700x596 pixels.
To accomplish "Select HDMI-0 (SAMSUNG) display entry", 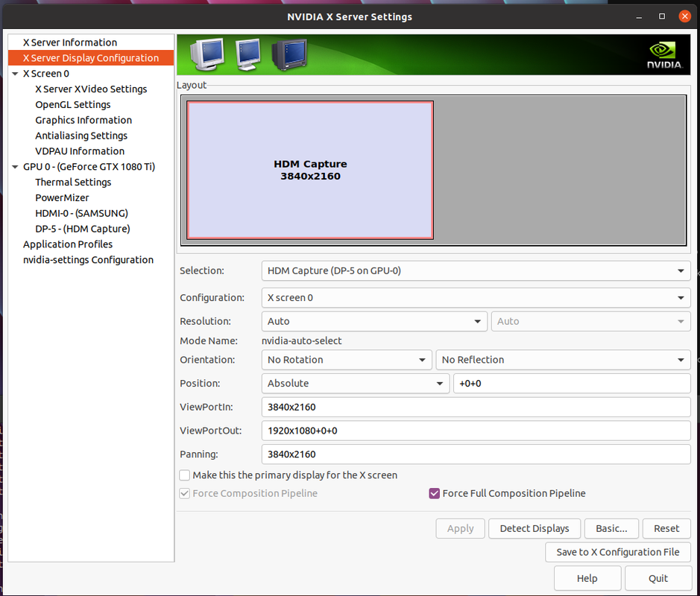I will pos(82,213).
